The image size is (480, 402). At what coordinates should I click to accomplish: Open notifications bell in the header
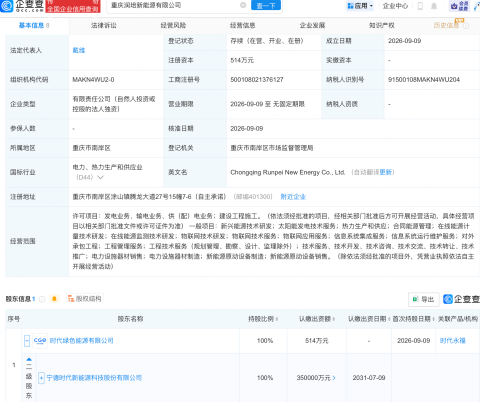pos(434,6)
